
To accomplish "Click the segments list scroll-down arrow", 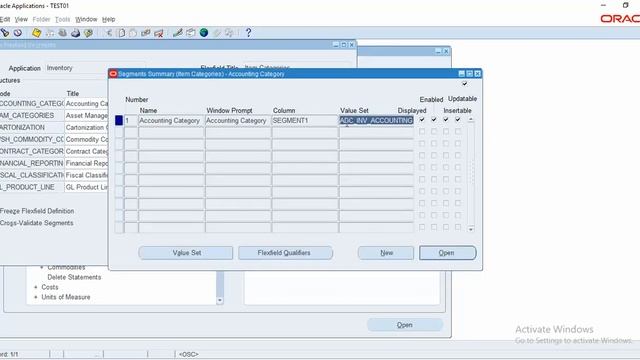I will tap(471, 229).
